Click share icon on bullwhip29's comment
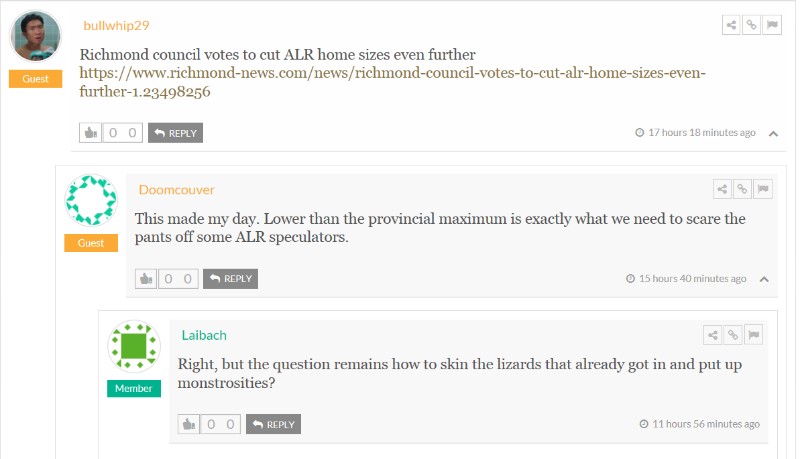 pyautogui.click(x=732, y=25)
